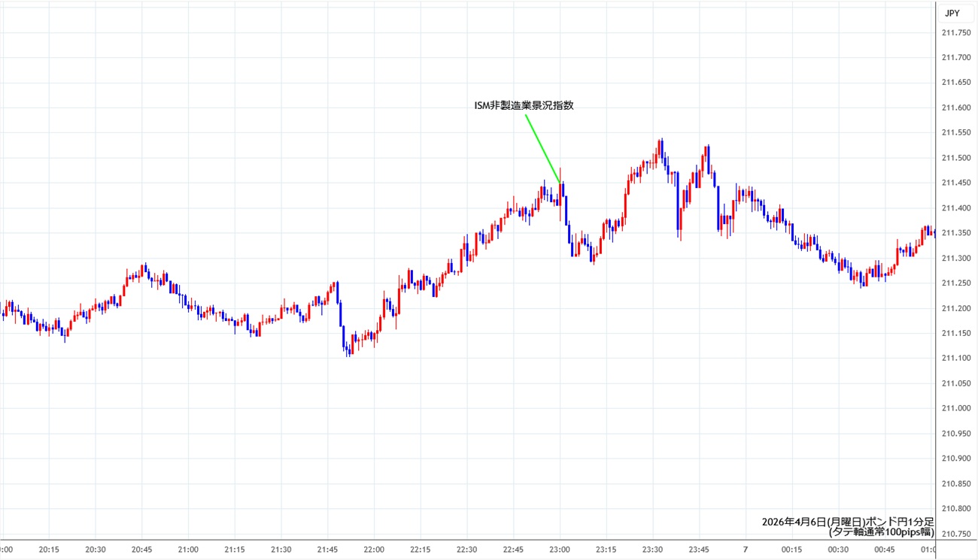The width and height of the screenshot is (978, 560).
Task: Click the 211.750 price level label
Action: click(955, 32)
